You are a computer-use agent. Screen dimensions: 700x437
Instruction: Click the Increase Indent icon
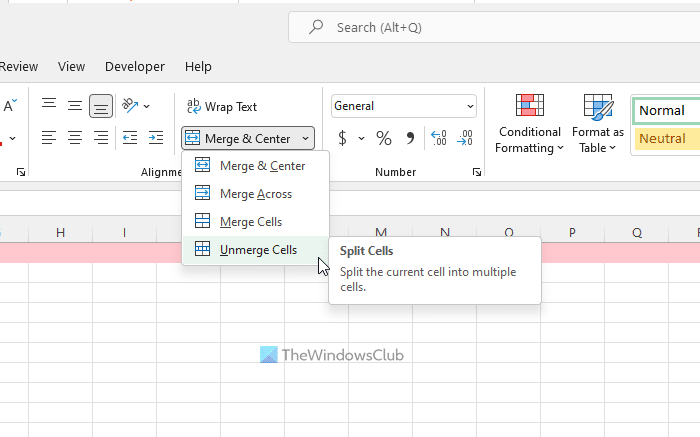[155, 138]
